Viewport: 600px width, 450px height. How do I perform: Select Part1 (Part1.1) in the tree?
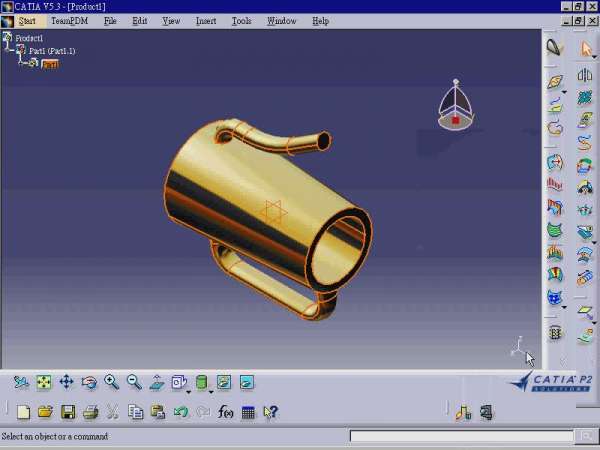point(51,50)
